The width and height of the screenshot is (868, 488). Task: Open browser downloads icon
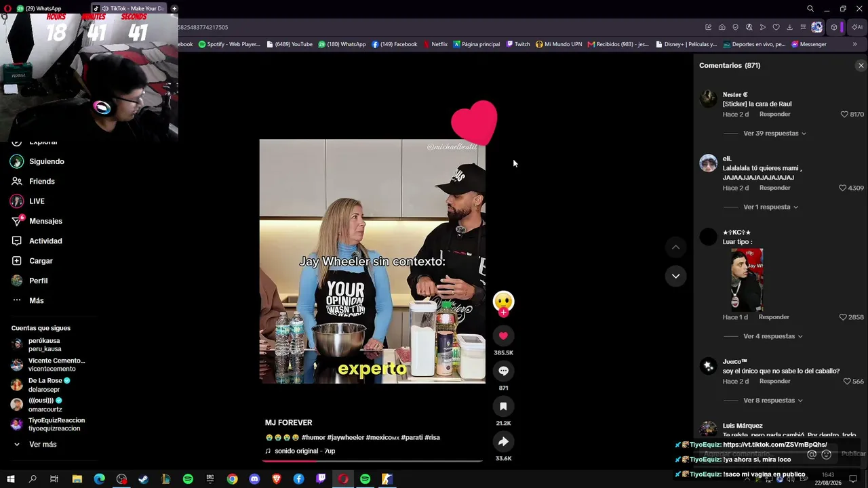point(789,28)
